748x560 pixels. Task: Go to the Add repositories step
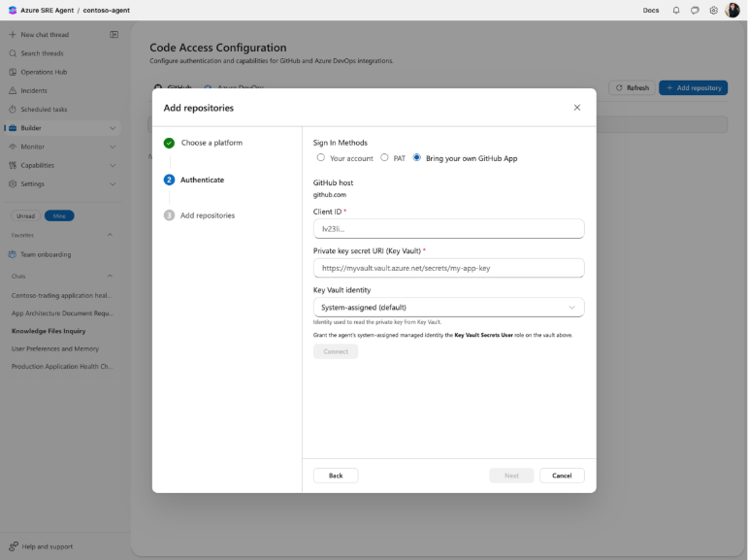(208, 215)
